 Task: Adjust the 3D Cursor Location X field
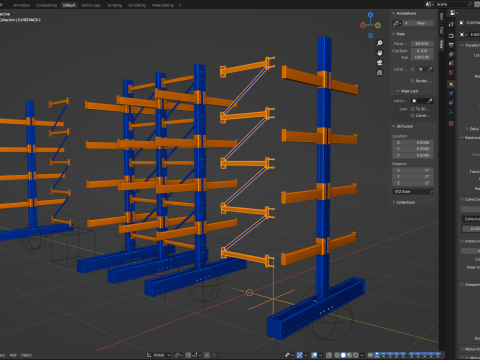pyautogui.click(x=413, y=142)
